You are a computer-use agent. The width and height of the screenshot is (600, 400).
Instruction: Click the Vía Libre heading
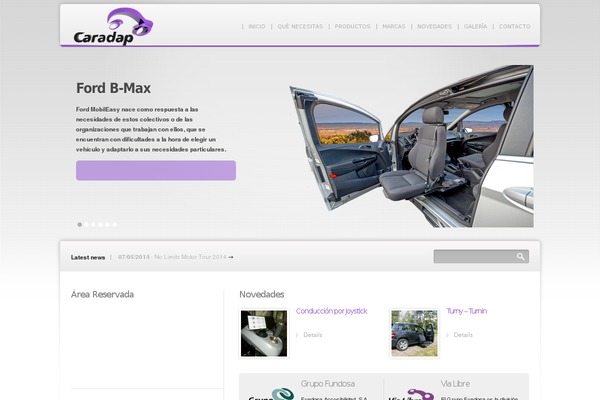coord(455,384)
